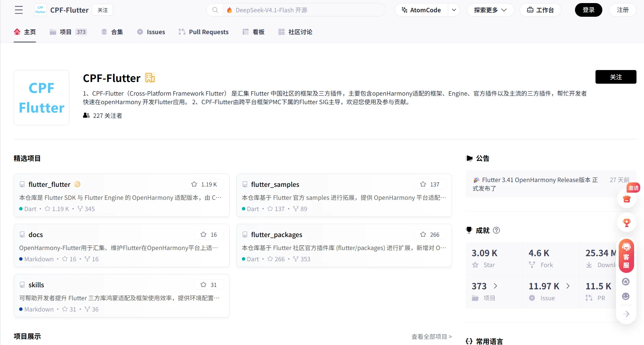Click the search magnifier icon
Screen dimensions: 644x345
tap(215, 10)
